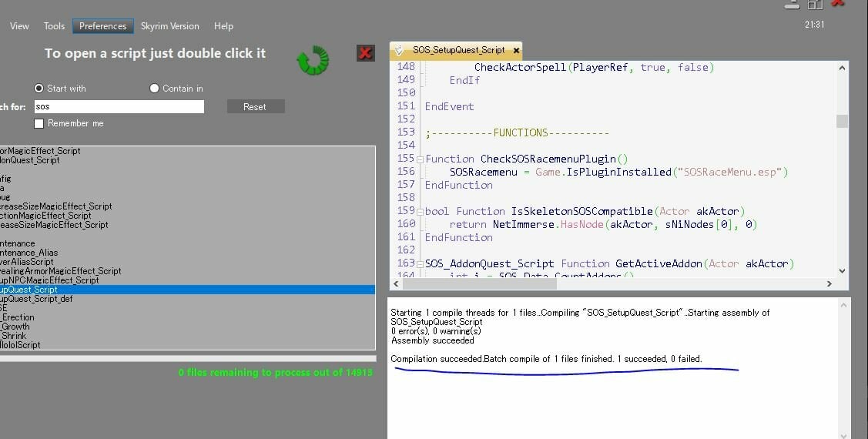
Task: Click the output log scroll down arrow
Action: pyautogui.click(x=843, y=434)
